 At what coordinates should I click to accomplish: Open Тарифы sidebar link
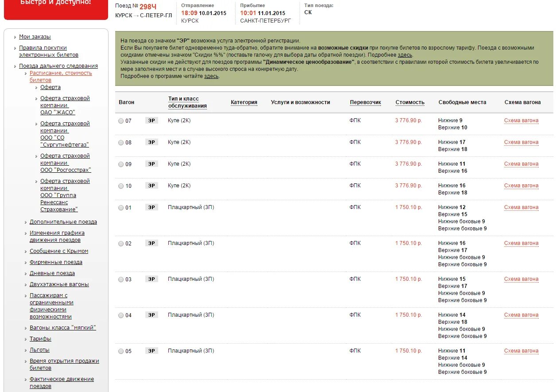(x=40, y=339)
